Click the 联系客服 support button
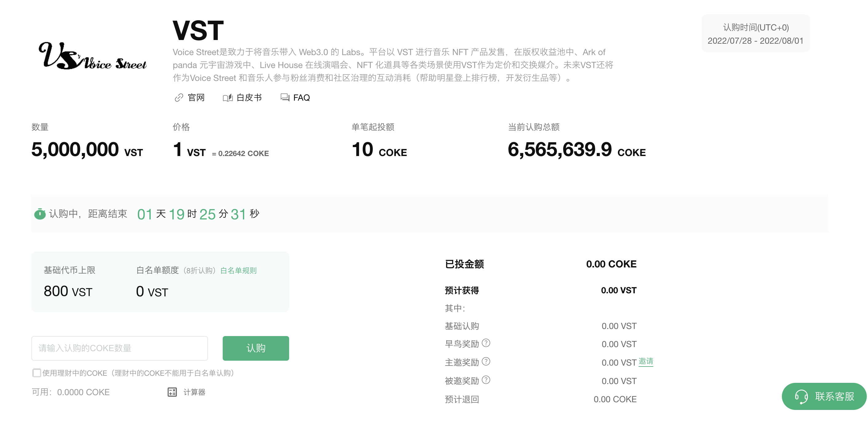868x421 pixels. [824, 396]
